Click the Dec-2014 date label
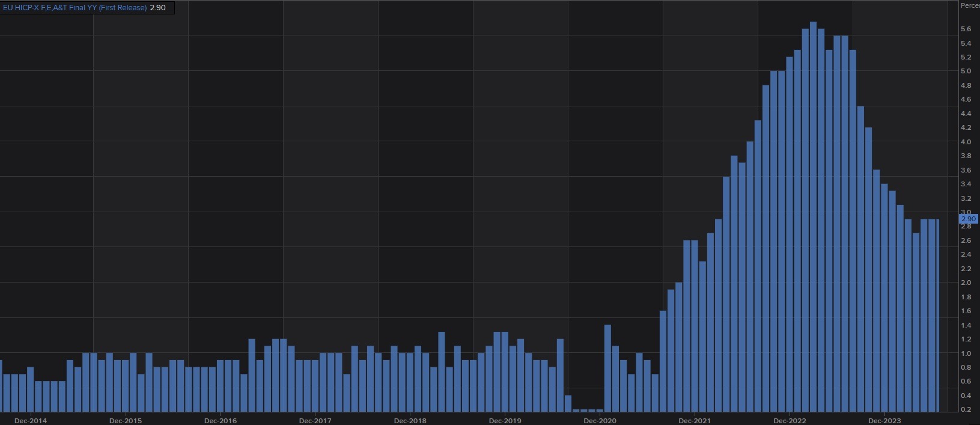This screenshot has height=425, width=980. pos(30,420)
